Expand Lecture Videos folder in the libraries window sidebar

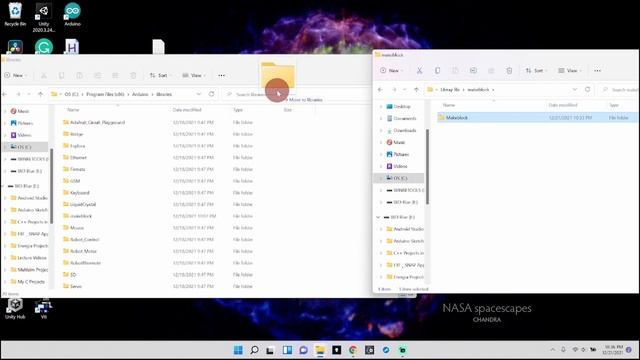[x=5, y=258]
